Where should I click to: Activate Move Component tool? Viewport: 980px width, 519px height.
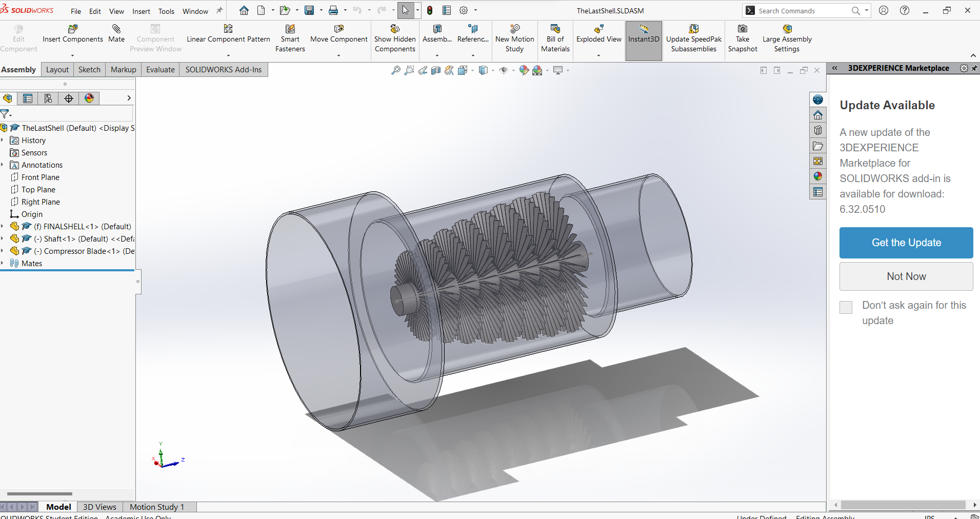click(339, 33)
